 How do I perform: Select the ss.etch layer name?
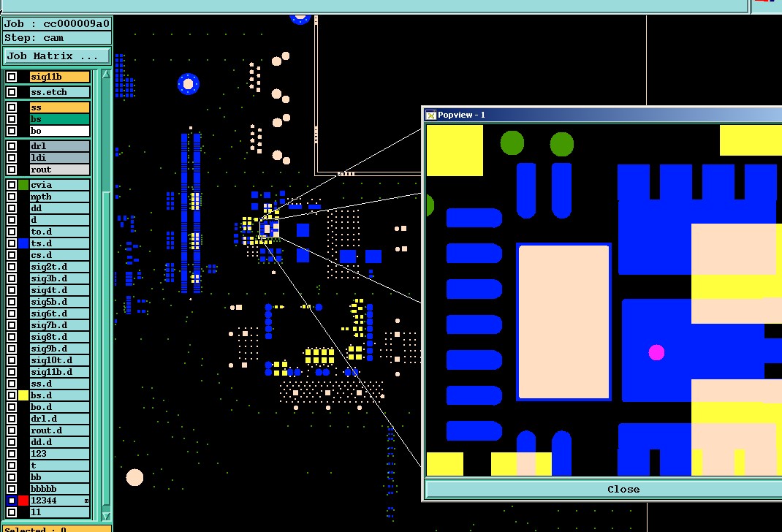coord(60,92)
